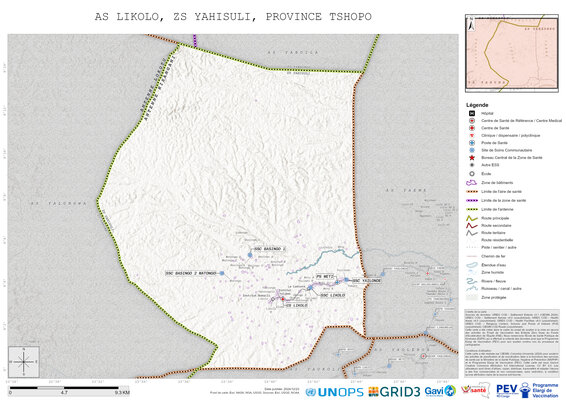Click the CS LIKOLO label box
The height and width of the screenshot is (400, 566).
(x=296, y=305)
